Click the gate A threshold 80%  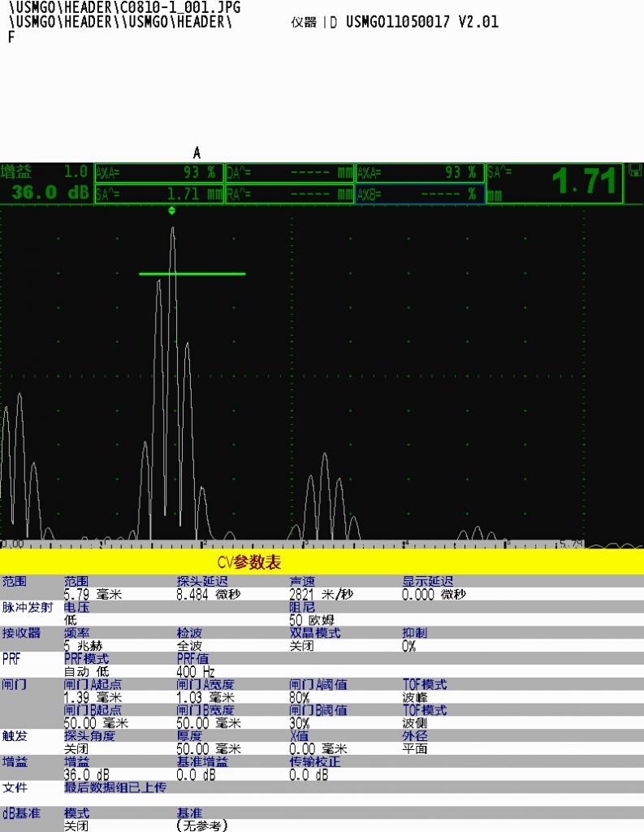coord(299,697)
